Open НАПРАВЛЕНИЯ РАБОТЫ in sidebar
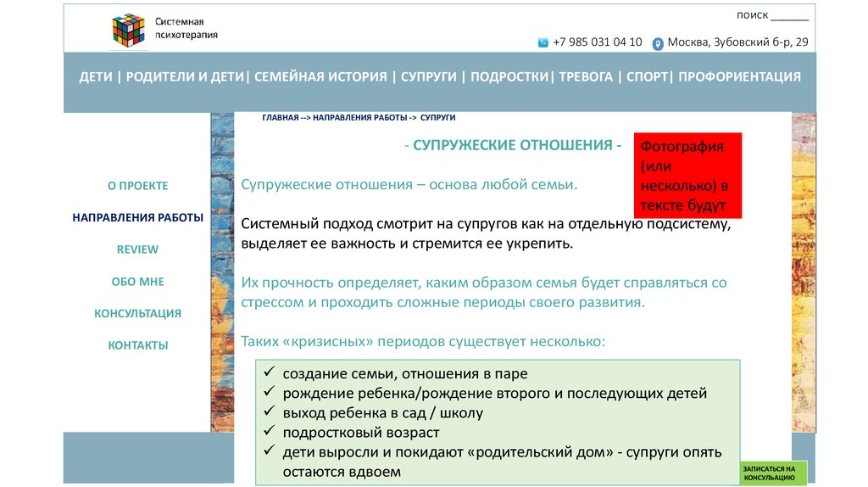The image size is (868, 487). coord(138,218)
